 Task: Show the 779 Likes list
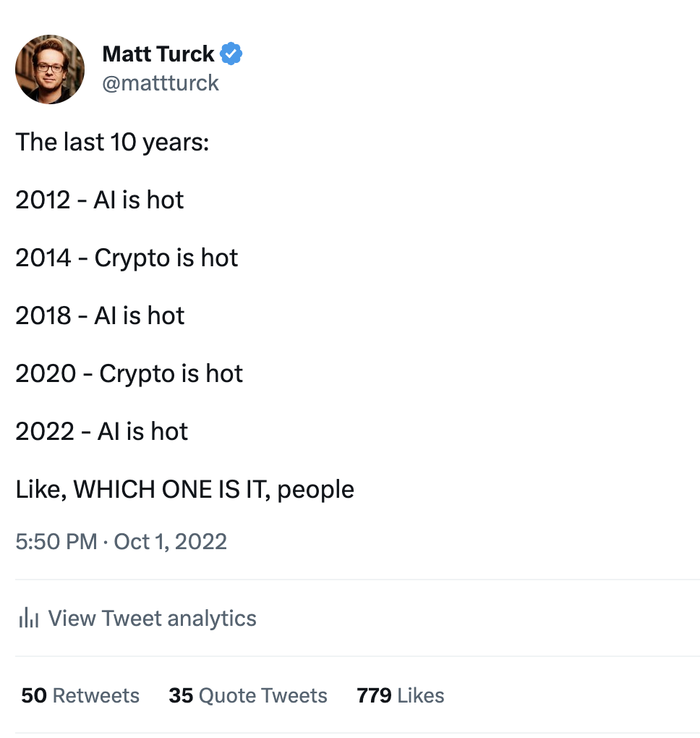[401, 695]
